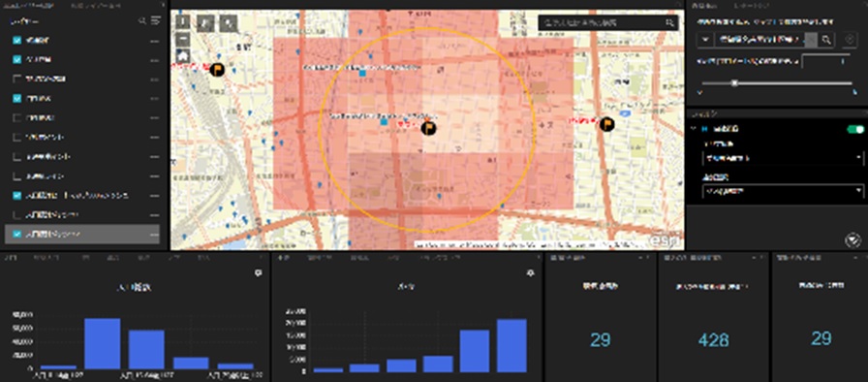Uncheck the ninth layer's checked checkbox
868x382 pixels.
[16, 196]
